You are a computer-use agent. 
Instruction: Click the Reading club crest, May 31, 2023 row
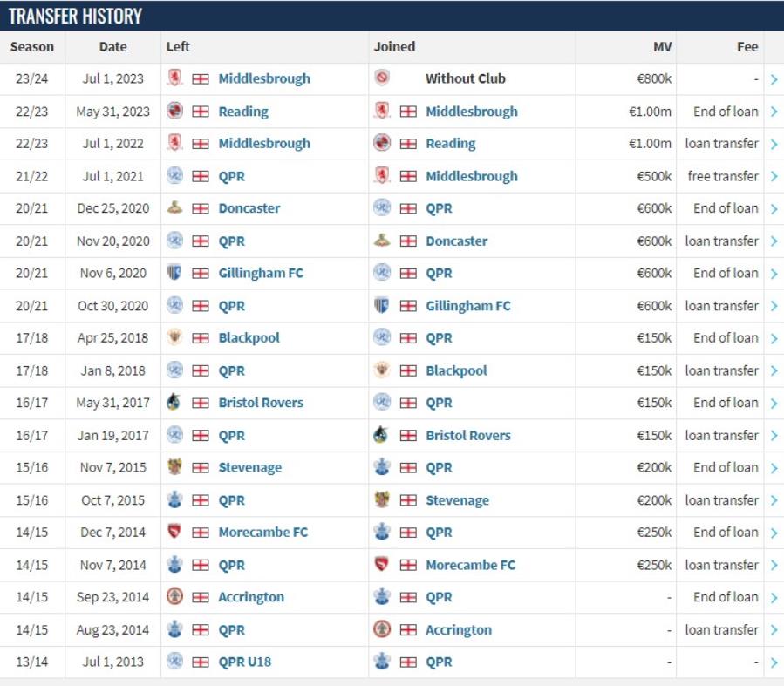click(174, 111)
